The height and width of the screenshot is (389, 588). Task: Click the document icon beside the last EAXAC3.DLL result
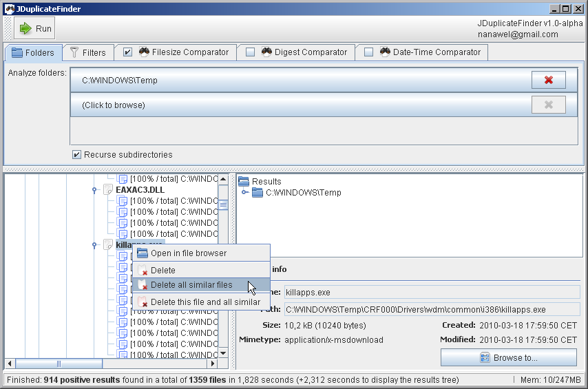(x=123, y=233)
